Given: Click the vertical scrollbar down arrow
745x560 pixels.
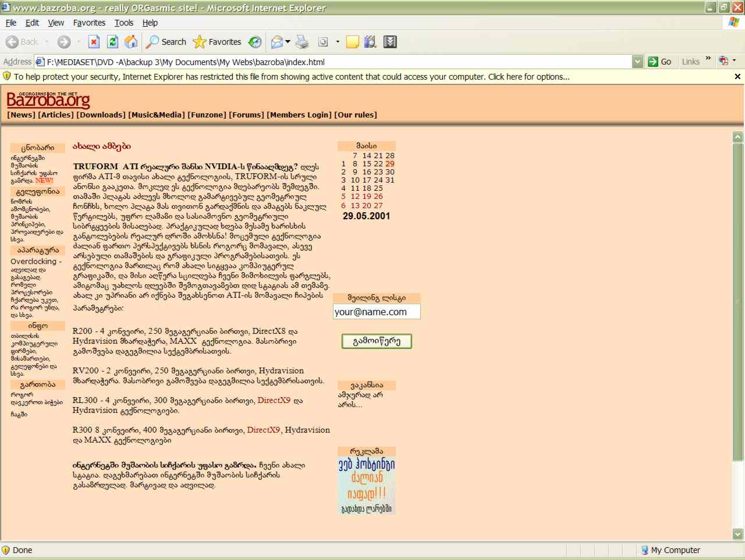Looking at the screenshot, I should click(738, 534).
